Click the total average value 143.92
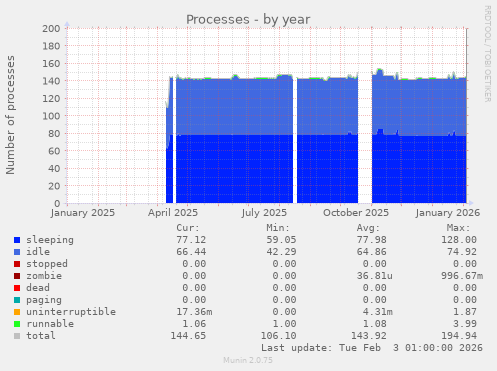 (369, 336)
